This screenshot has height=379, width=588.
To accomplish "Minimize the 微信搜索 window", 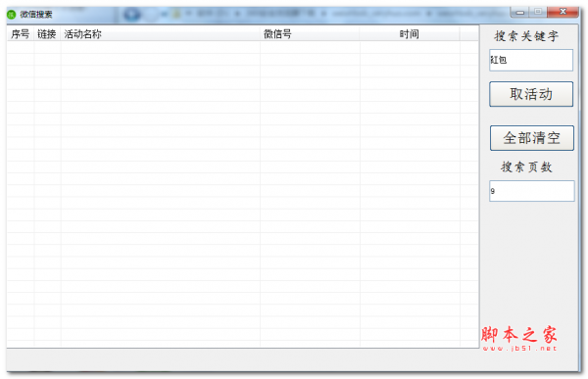I will (x=519, y=12).
